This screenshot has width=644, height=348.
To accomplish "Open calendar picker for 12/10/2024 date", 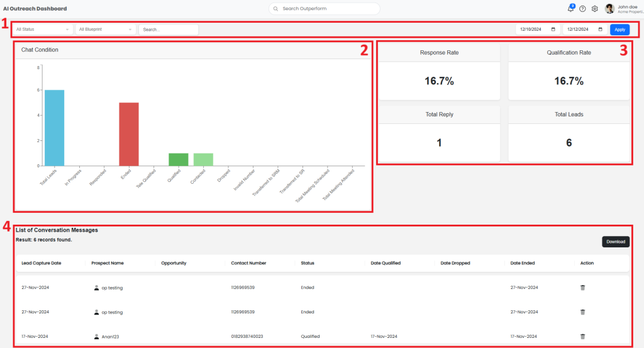I will [x=553, y=30].
